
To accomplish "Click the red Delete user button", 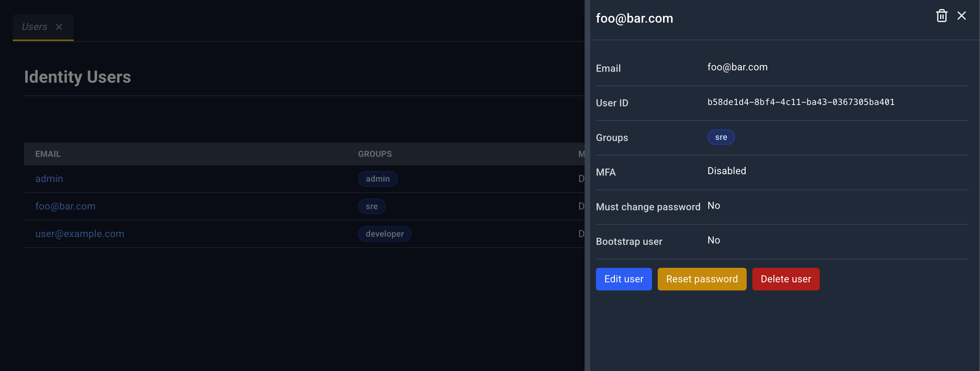I will point(785,279).
